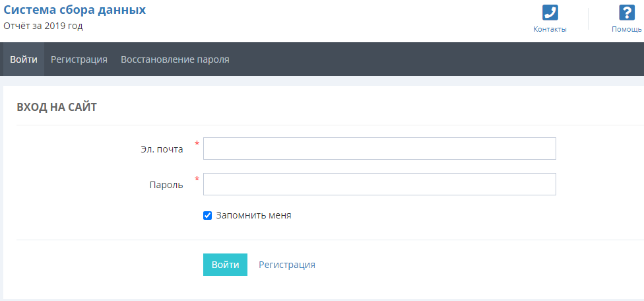The height and width of the screenshot is (301, 644).
Task: Follow the Регистрация link beside Войти button
Action: [x=287, y=265]
